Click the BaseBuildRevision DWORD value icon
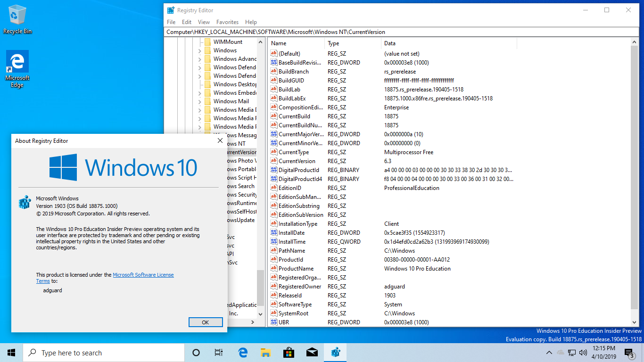This screenshot has width=644, height=362. [273, 62]
